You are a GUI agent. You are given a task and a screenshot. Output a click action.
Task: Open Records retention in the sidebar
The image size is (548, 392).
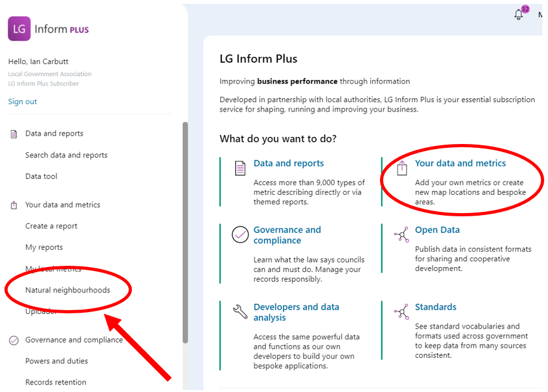(56, 382)
